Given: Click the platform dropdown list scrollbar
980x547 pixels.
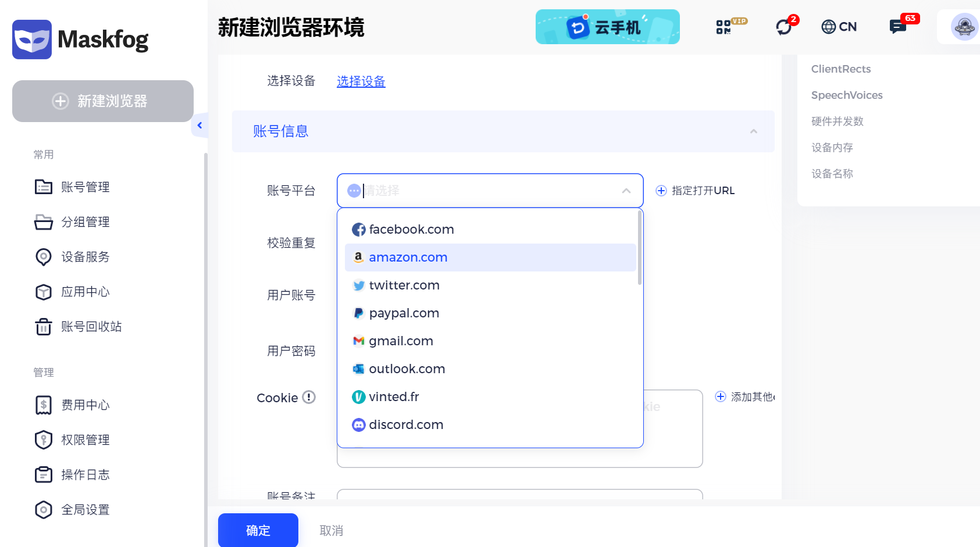Looking at the screenshot, I should click(640, 247).
